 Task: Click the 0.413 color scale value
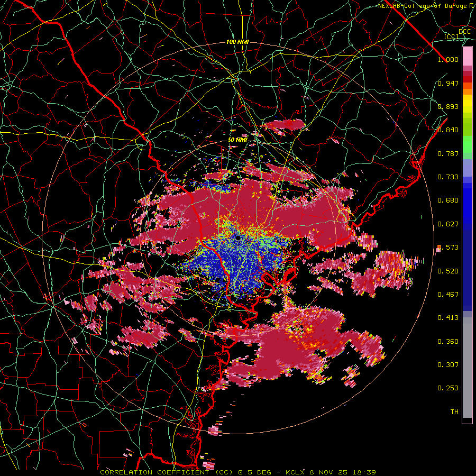(448, 318)
